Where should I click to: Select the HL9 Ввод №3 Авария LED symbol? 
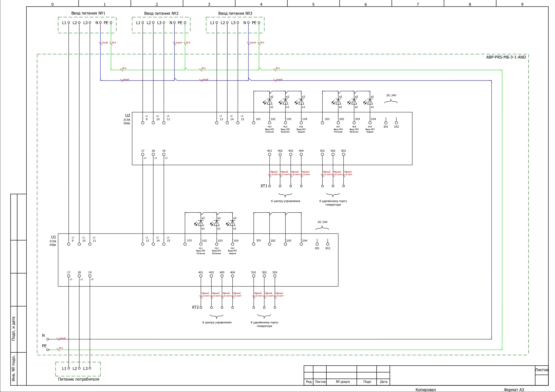tap(370, 102)
